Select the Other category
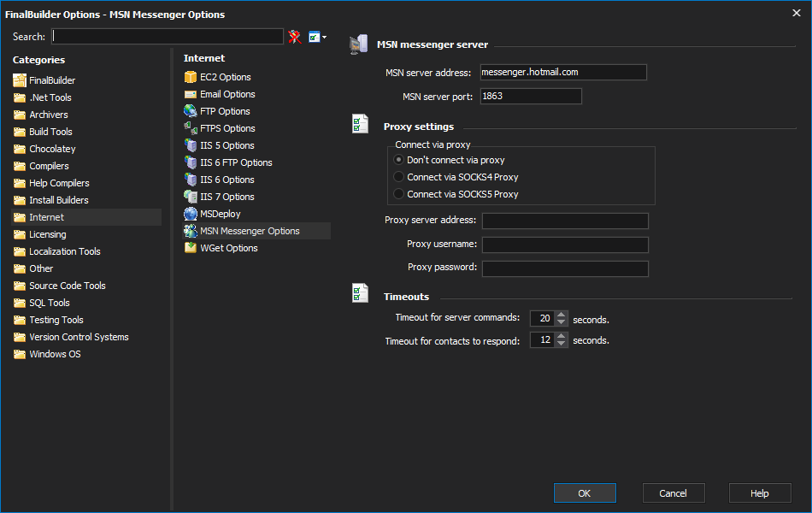The width and height of the screenshot is (812, 513). (x=86, y=268)
